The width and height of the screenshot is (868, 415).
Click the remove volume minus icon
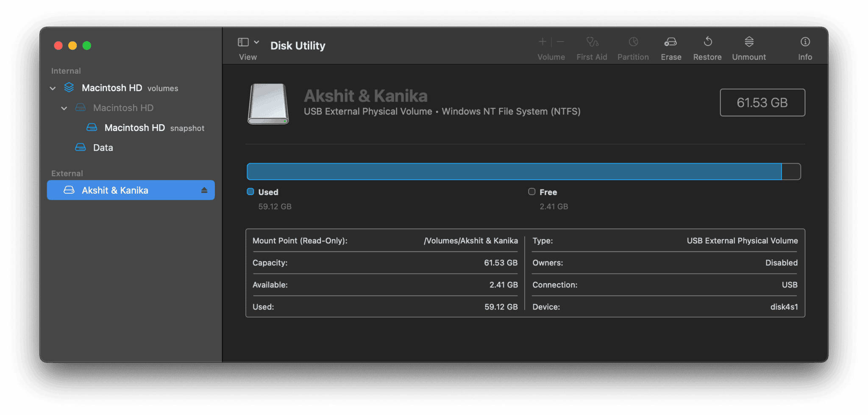(560, 42)
